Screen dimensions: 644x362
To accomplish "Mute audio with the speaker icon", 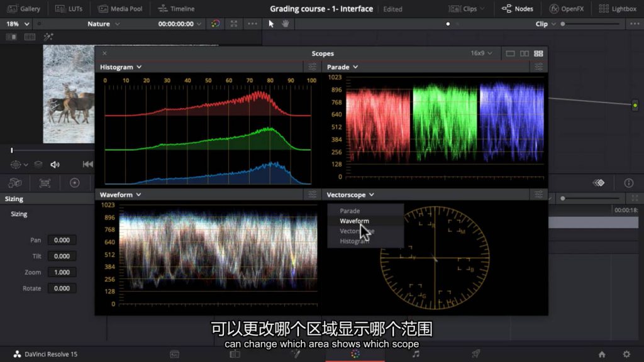I will (x=55, y=165).
